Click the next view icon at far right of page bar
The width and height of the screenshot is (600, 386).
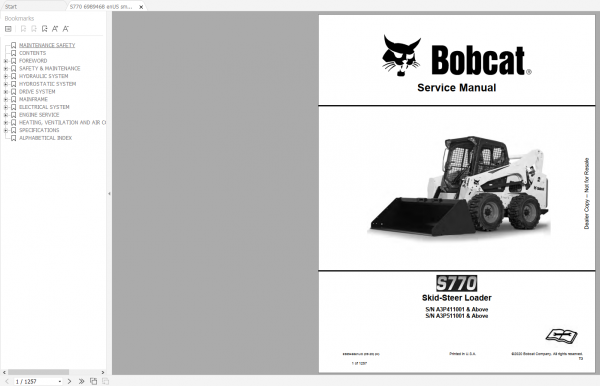coord(106,381)
